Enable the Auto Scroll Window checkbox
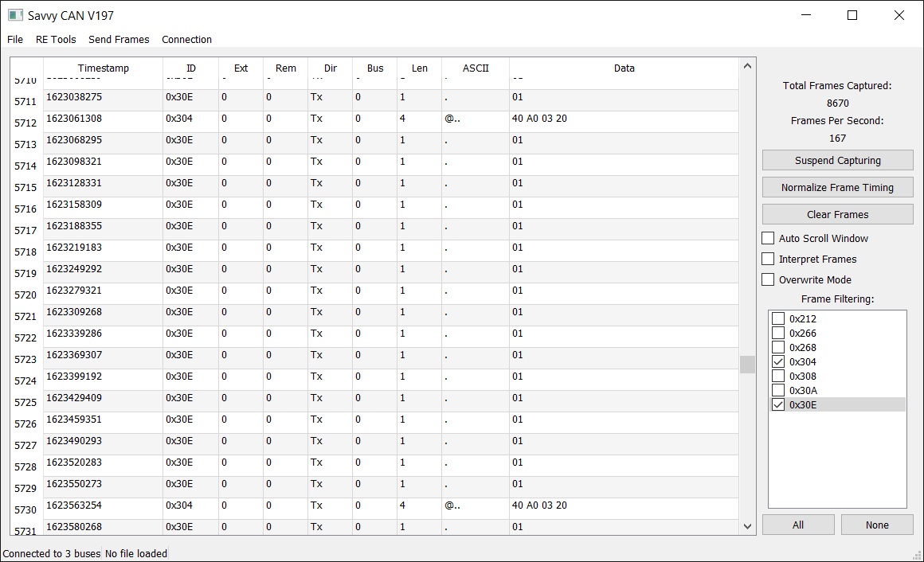 click(x=769, y=238)
